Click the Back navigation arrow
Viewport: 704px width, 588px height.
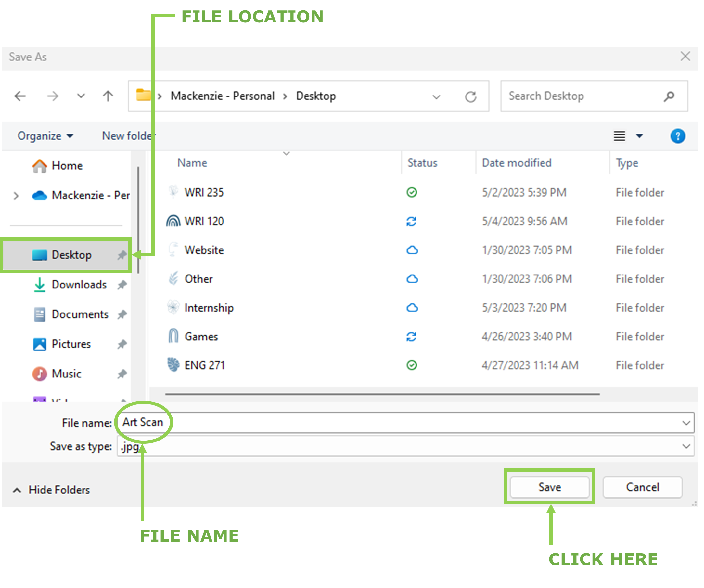click(x=20, y=96)
